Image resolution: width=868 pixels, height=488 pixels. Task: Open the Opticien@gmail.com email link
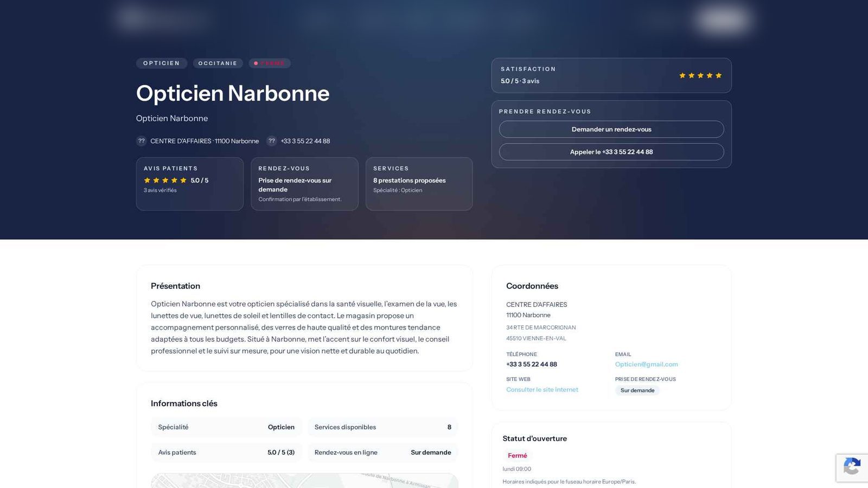pyautogui.click(x=646, y=364)
